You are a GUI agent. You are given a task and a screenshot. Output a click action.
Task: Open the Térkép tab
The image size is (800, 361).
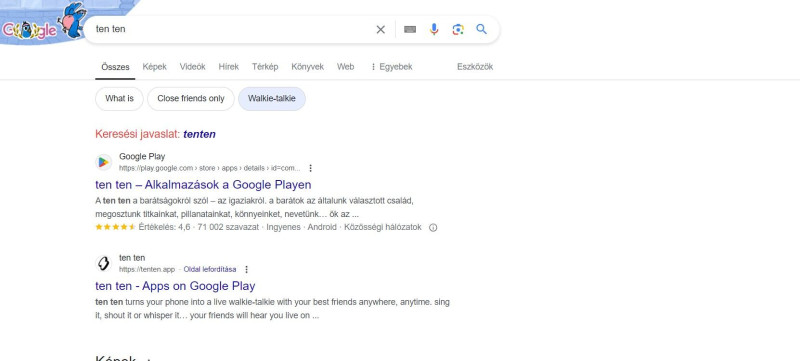pos(265,67)
